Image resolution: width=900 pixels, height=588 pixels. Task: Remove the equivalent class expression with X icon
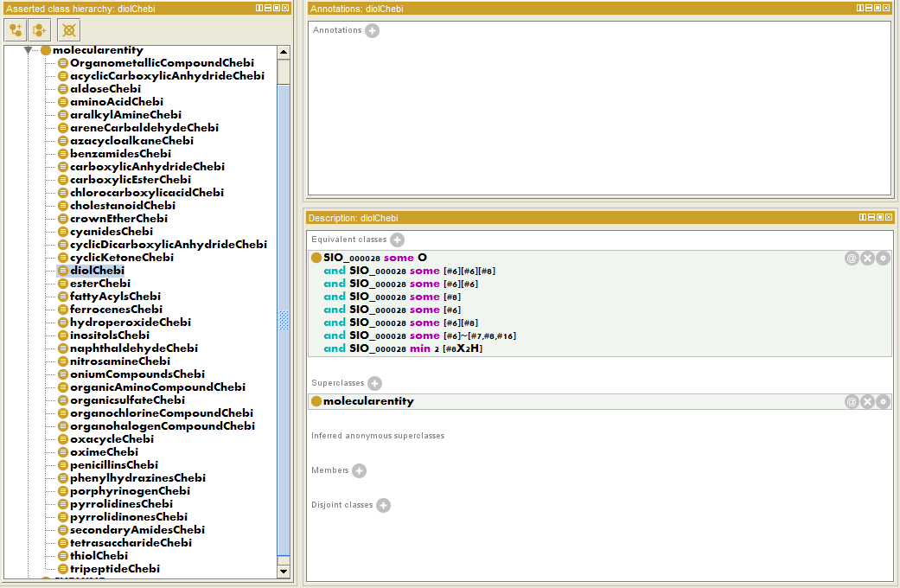868,259
